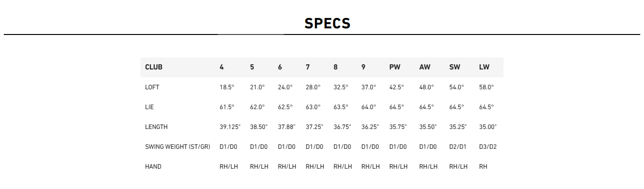Select the PW column header
644x189 pixels.
[x=395, y=67]
